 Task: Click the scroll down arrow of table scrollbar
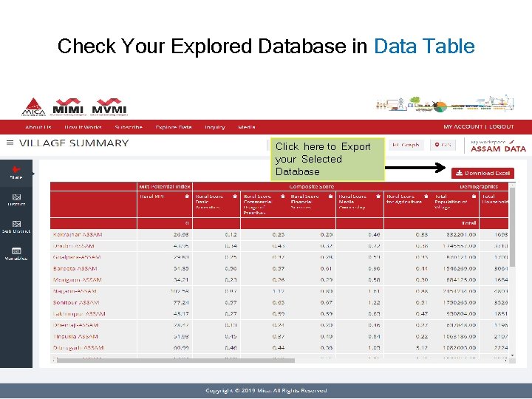point(512,355)
